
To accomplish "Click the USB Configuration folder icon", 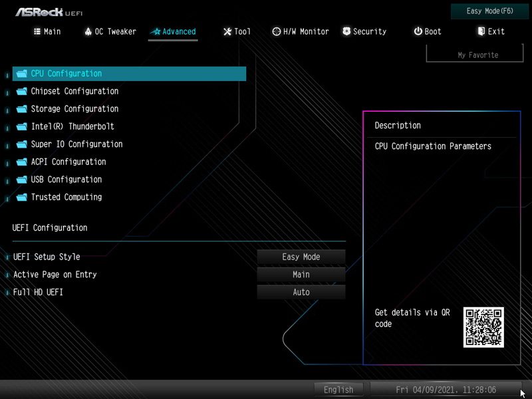I will [x=22, y=180].
